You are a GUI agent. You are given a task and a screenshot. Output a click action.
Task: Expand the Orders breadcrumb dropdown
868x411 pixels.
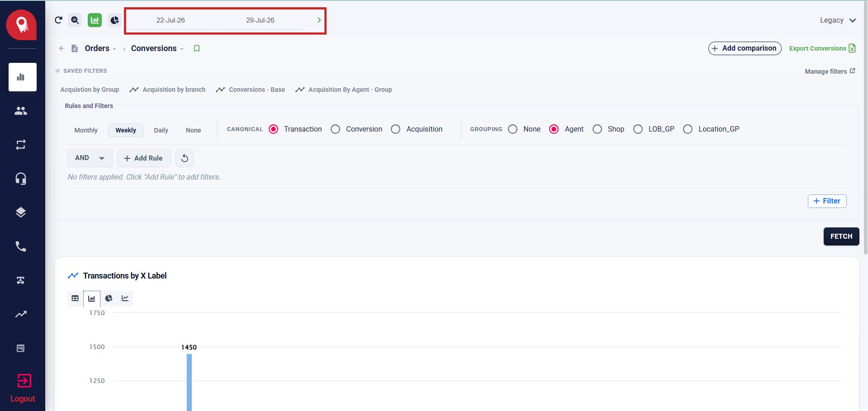114,49
